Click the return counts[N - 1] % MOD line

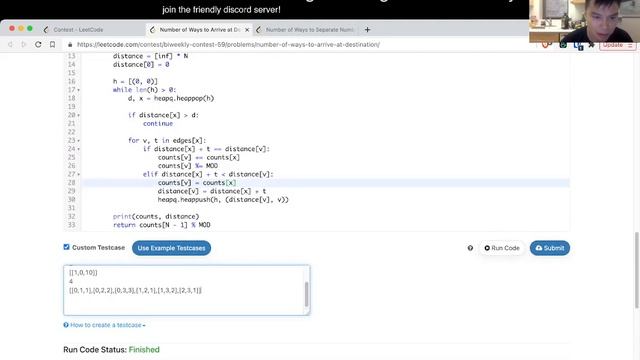(162, 225)
